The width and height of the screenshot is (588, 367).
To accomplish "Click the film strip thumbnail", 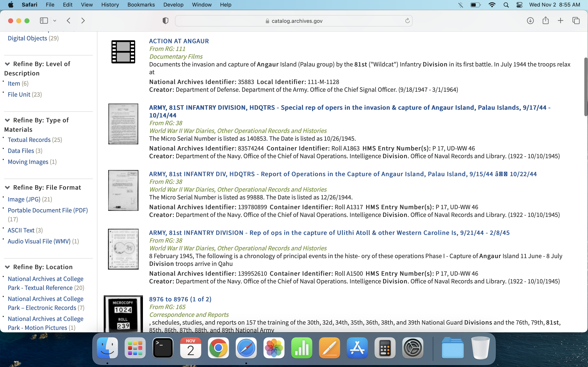I will [123, 52].
